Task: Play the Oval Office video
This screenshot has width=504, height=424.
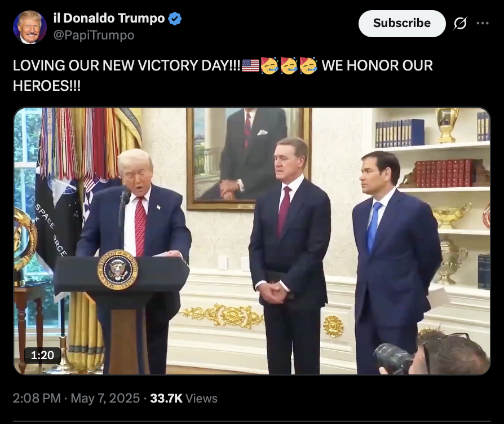Action: [252, 241]
